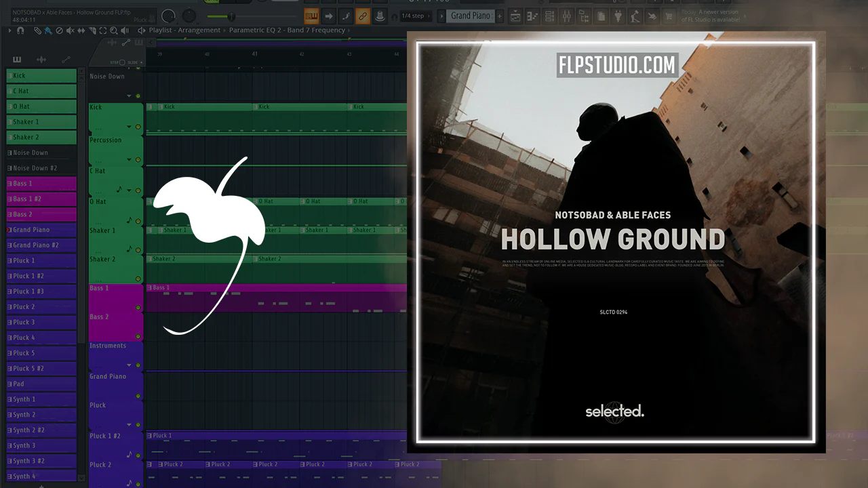Select the playlist Delete tool

pyautogui.click(x=59, y=30)
